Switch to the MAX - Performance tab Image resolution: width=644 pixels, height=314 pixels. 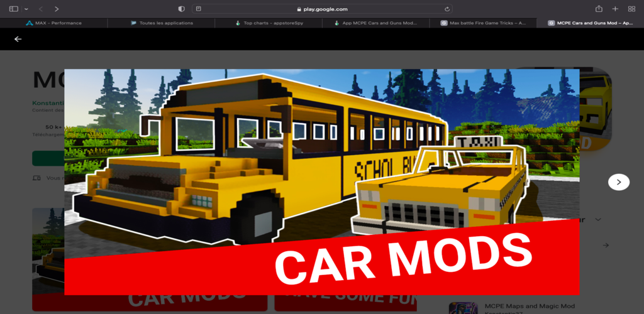pyautogui.click(x=54, y=23)
